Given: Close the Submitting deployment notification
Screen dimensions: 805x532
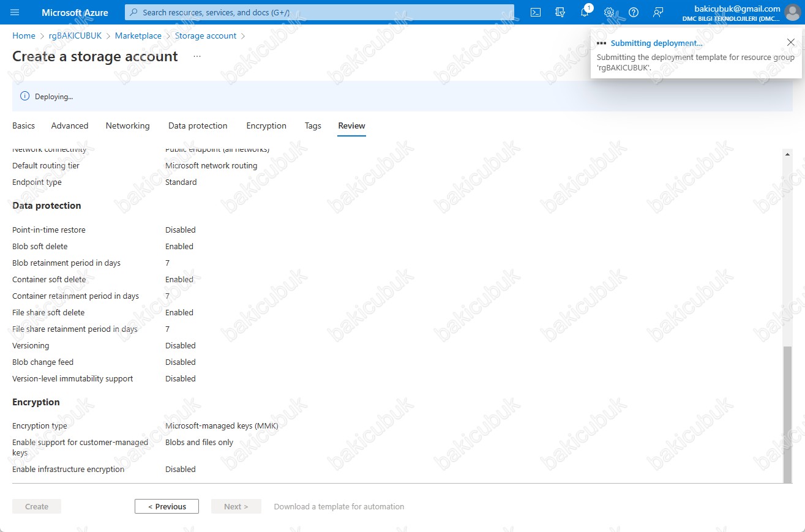Looking at the screenshot, I should tap(791, 42).
